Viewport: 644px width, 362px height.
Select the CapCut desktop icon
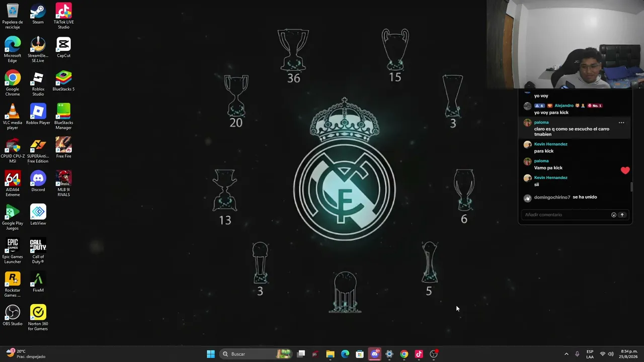pyautogui.click(x=63, y=47)
